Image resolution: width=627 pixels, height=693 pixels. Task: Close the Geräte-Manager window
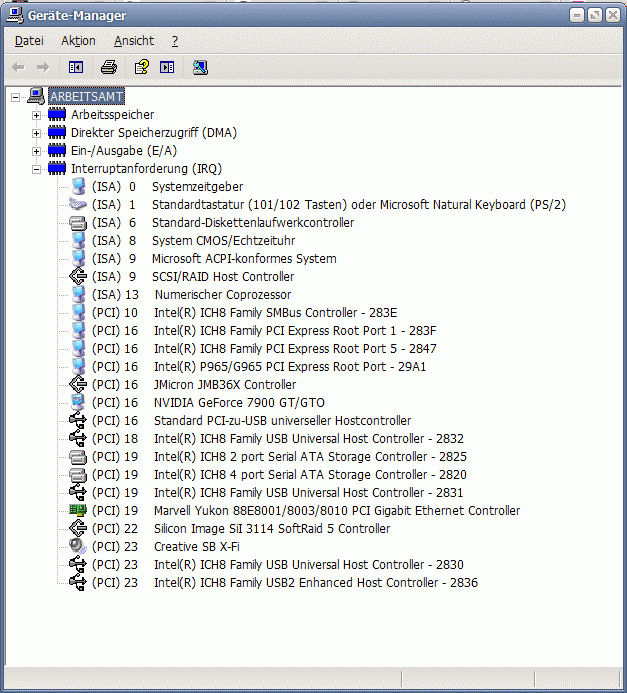tap(613, 15)
